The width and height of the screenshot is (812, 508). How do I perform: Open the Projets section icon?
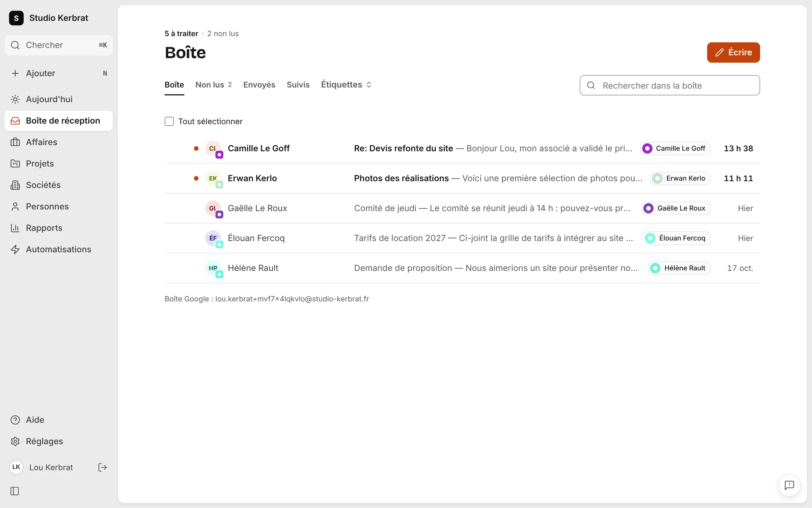[15, 164]
